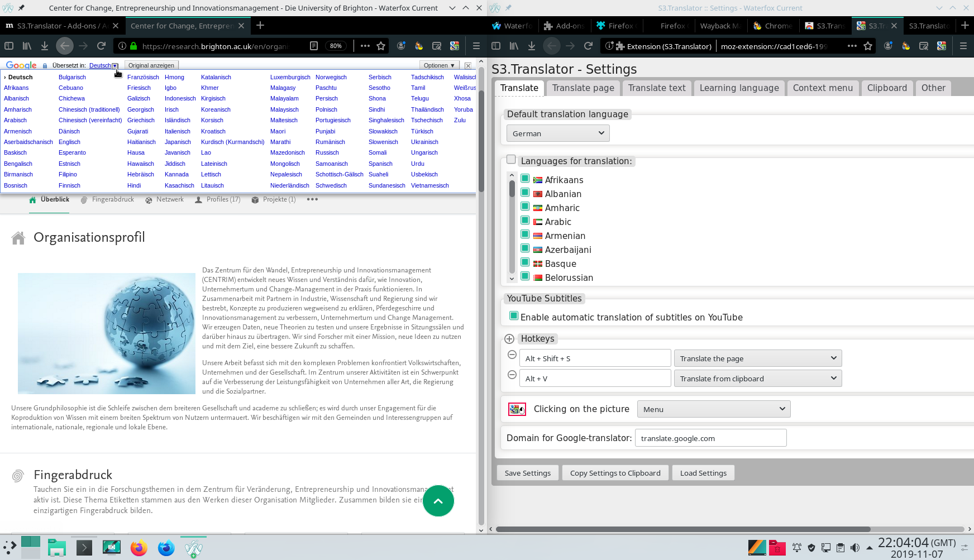Close the Google translate bar
Image resolution: width=974 pixels, height=560 pixels.
pyautogui.click(x=468, y=65)
